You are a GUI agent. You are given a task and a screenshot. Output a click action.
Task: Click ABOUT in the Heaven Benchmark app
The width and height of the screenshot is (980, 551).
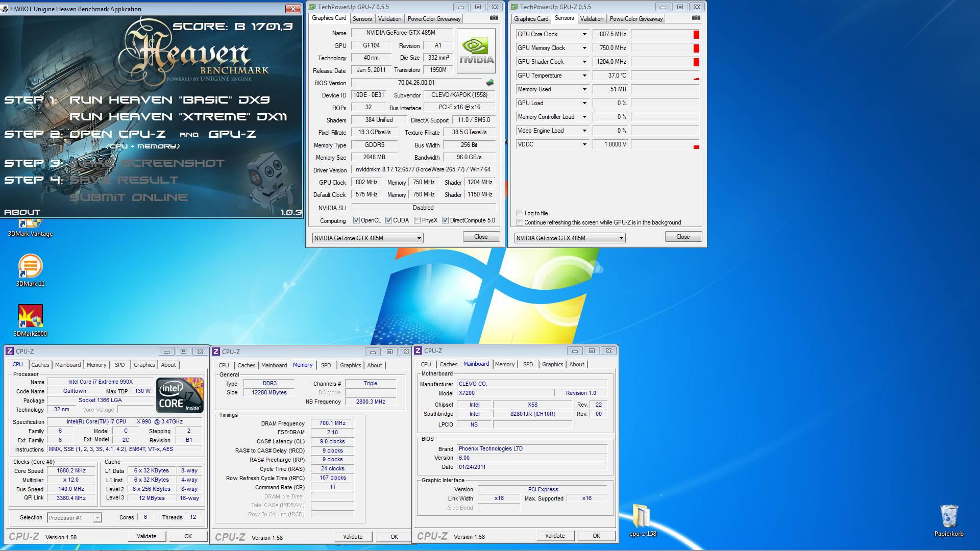pyautogui.click(x=22, y=212)
